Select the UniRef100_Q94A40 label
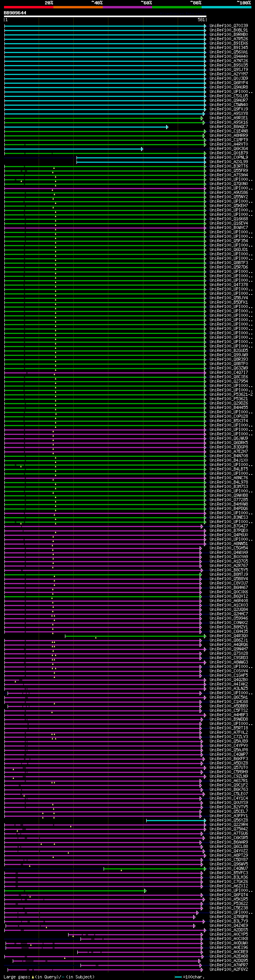Viewport: 255px width, 980px height. [229, 56]
